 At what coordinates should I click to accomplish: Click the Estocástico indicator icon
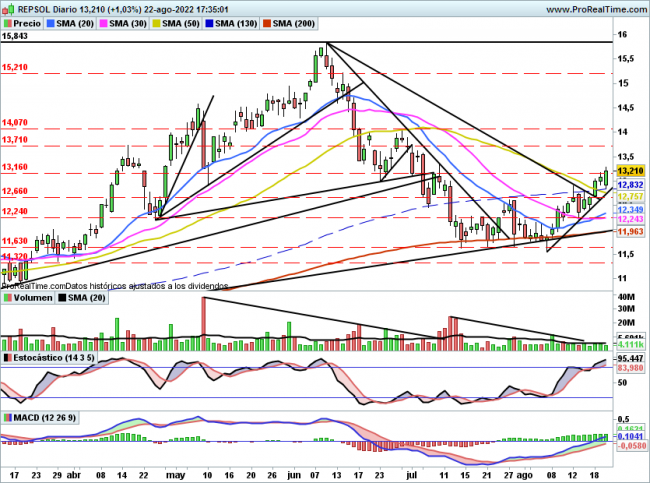[x=7, y=357]
